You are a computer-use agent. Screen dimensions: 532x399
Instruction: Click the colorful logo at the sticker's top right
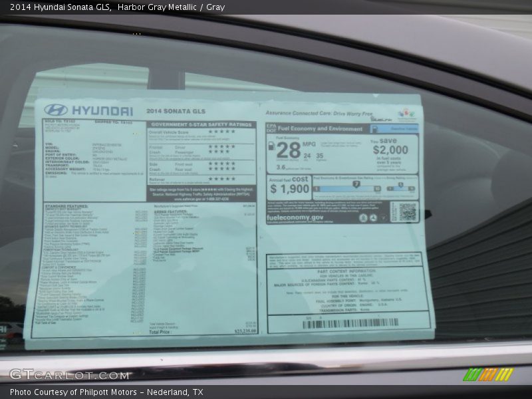tap(407, 114)
